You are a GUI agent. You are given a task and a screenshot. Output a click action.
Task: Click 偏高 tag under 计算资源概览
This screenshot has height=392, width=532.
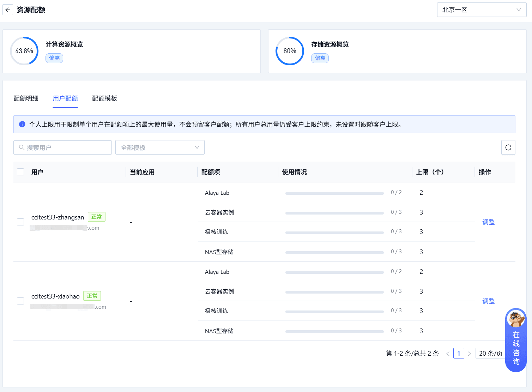click(54, 58)
